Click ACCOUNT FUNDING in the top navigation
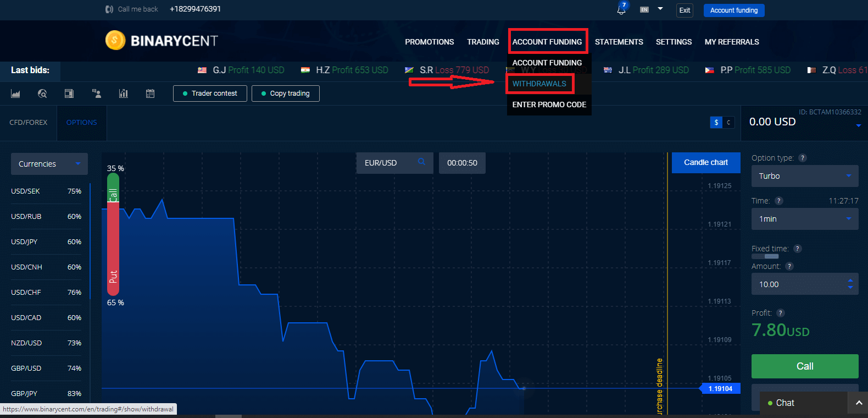 [x=547, y=42]
